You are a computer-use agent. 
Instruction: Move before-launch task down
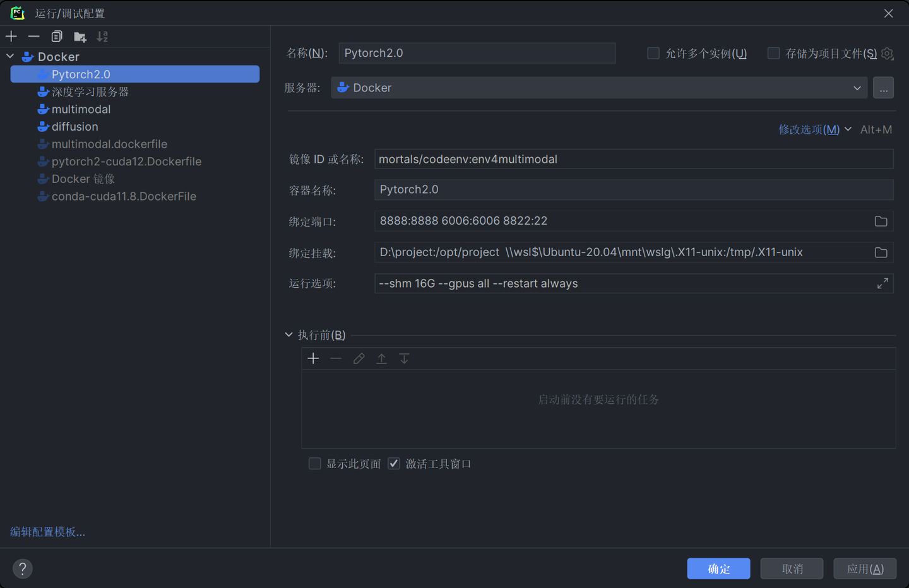pyautogui.click(x=404, y=358)
